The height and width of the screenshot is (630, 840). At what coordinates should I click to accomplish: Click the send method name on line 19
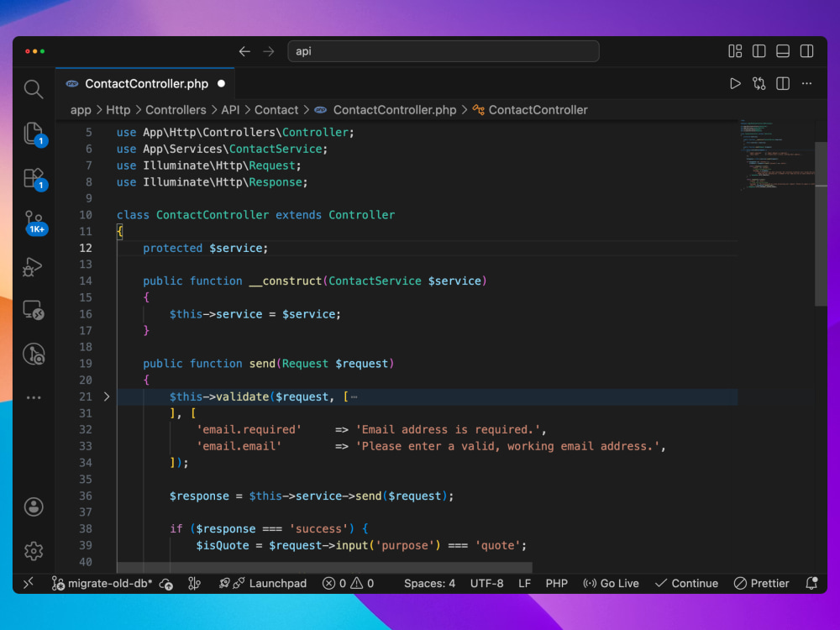point(262,364)
